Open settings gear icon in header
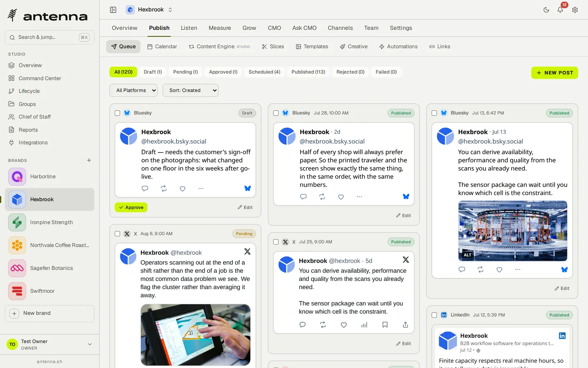The width and height of the screenshot is (588, 368). point(575,10)
